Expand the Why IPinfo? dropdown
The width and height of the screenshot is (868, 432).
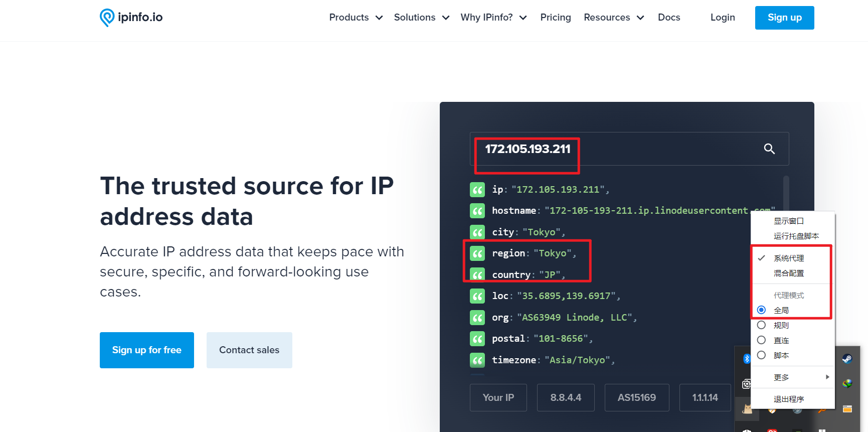pos(493,18)
